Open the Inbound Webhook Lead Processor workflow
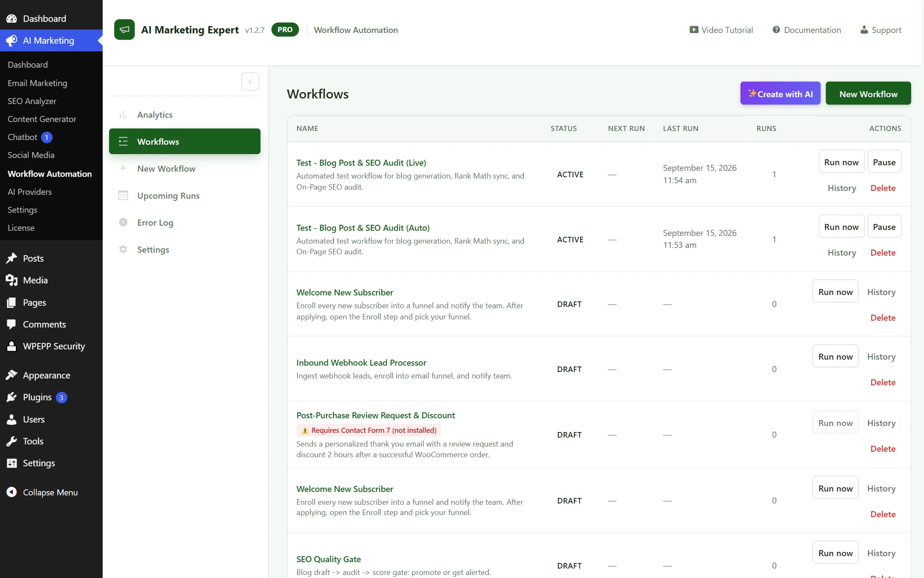Image resolution: width=924 pixels, height=578 pixels. coord(361,363)
